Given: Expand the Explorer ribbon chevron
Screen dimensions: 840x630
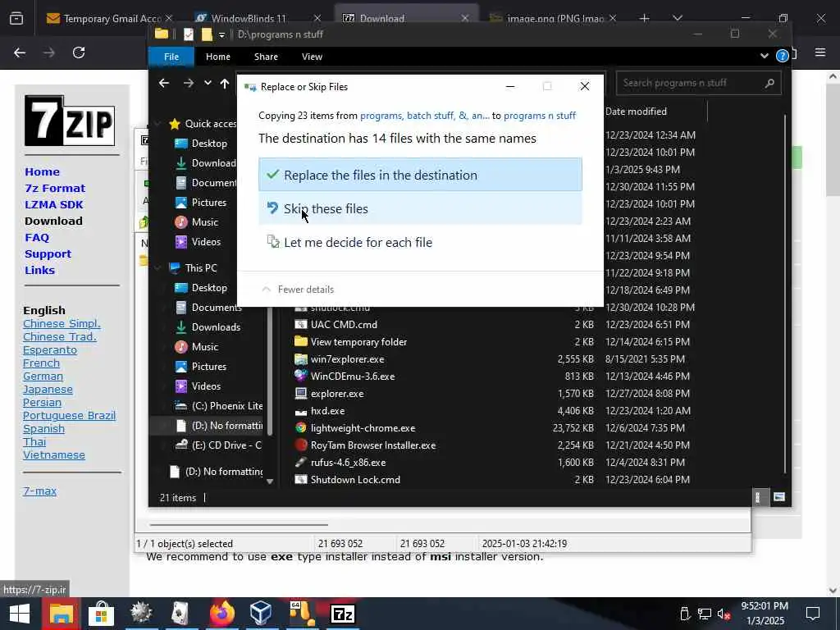Looking at the screenshot, I should point(765,56).
